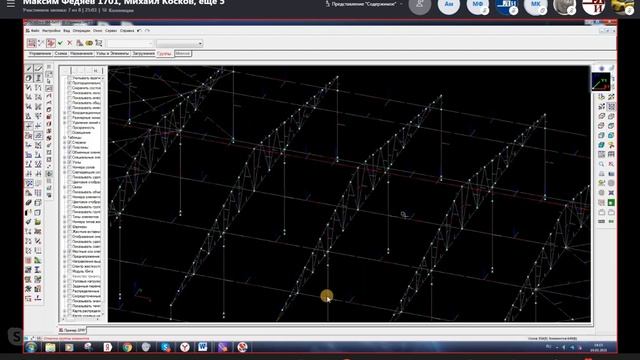640x360 pixels.
Task: Confirm with the green checkmark toolbar icon
Action: pyautogui.click(x=60, y=43)
